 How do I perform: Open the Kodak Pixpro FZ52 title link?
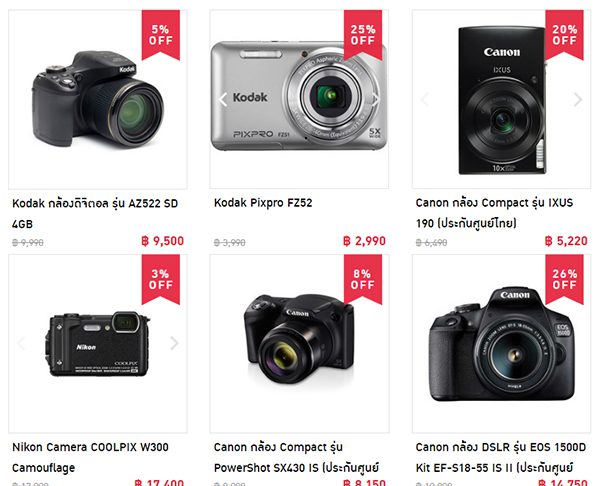tap(263, 202)
